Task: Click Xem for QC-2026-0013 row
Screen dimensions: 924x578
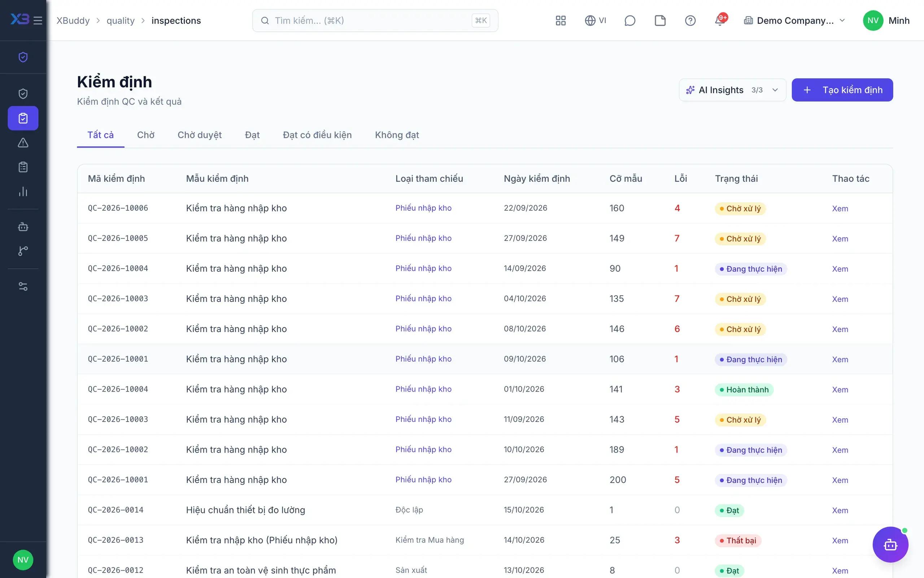Action: [x=840, y=540]
